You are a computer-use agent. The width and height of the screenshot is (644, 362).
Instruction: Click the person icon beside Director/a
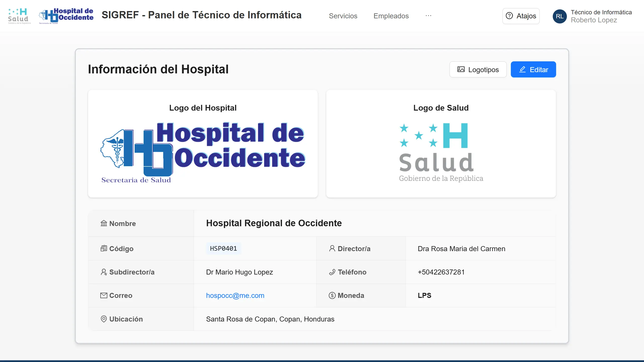point(332,248)
